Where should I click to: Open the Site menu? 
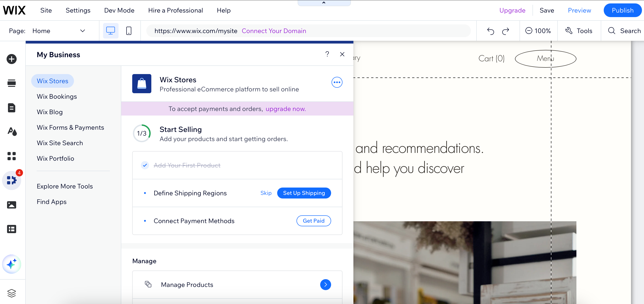click(46, 10)
